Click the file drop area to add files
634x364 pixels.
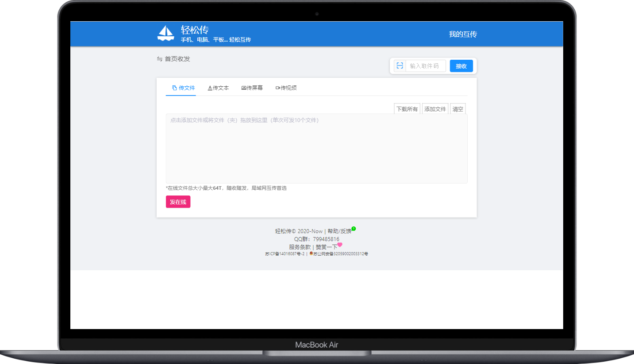point(316,148)
